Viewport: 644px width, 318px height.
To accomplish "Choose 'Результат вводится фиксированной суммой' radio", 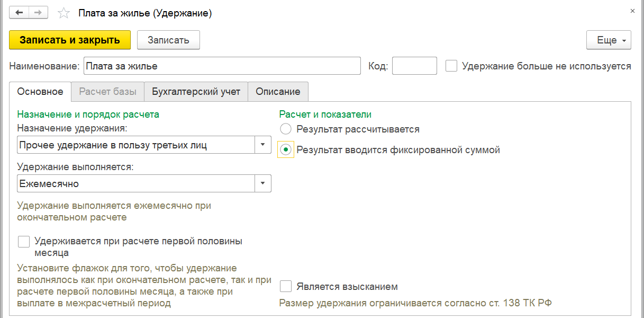I will click(x=286, y=150).
